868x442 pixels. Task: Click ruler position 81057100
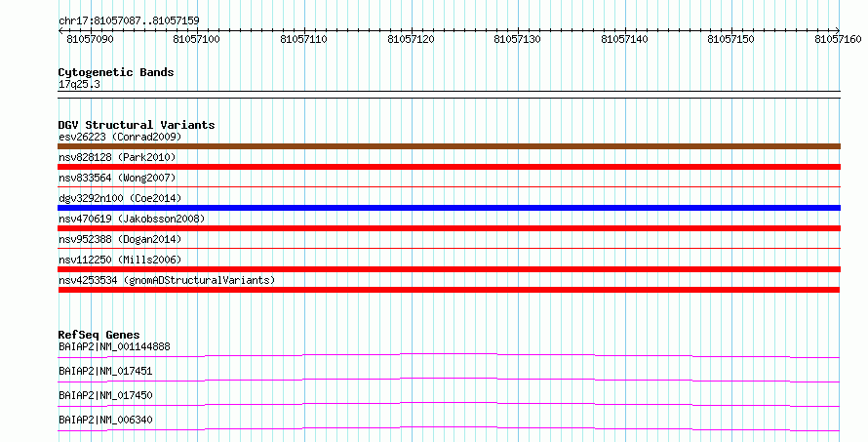(x=196, y=39)
